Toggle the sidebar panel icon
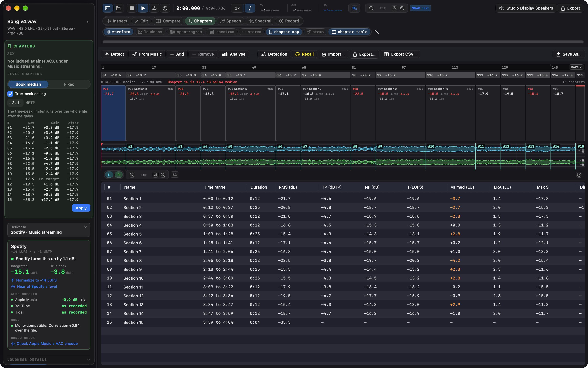Viewport: 588px width, 368px height. [108, 8]
